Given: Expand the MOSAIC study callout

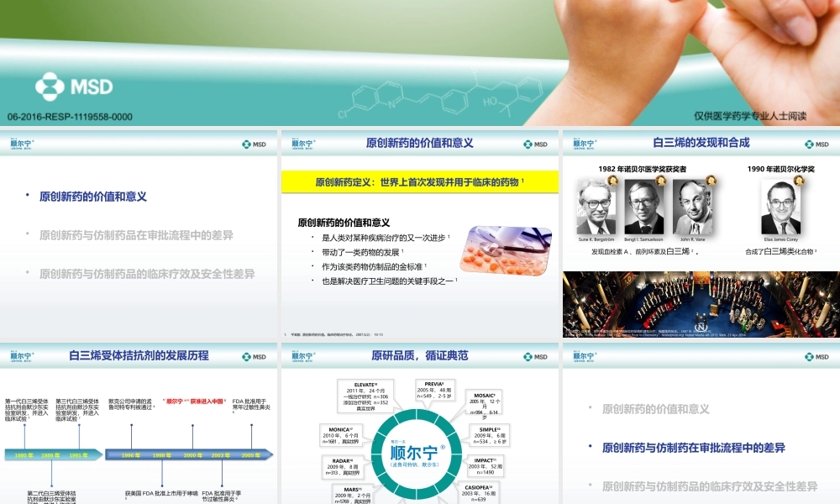Looking at the screenshot, I should [x=484, y=406].
